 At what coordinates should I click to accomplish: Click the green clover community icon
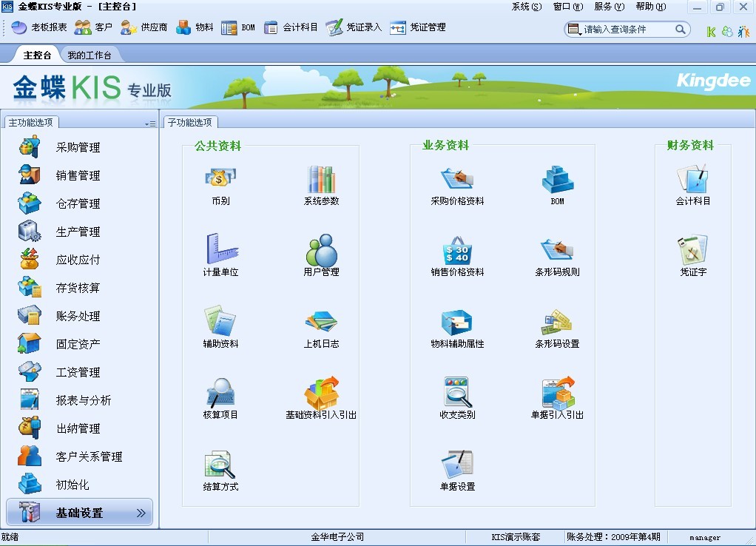coord(728,32)
